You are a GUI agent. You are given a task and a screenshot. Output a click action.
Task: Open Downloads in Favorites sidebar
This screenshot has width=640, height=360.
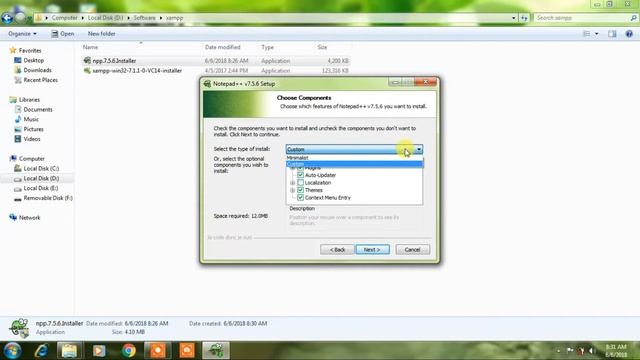point(37,70)
